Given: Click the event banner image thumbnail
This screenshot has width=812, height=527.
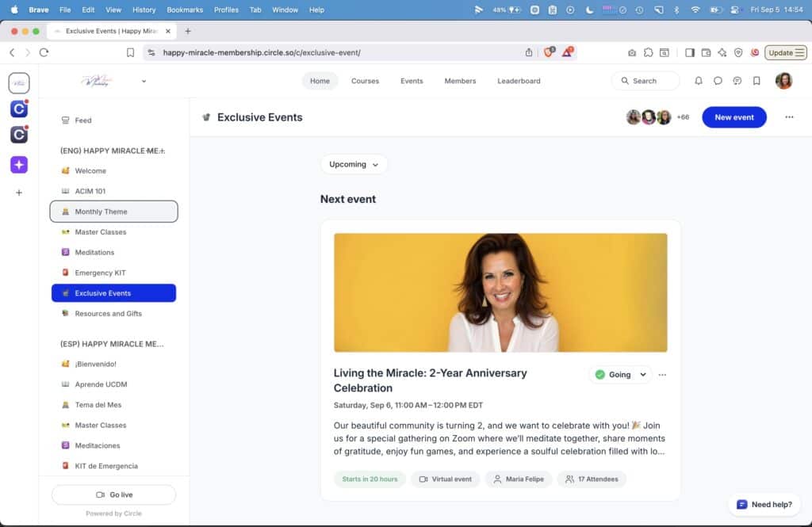Looking at the screenshot, I should point(500,292).
